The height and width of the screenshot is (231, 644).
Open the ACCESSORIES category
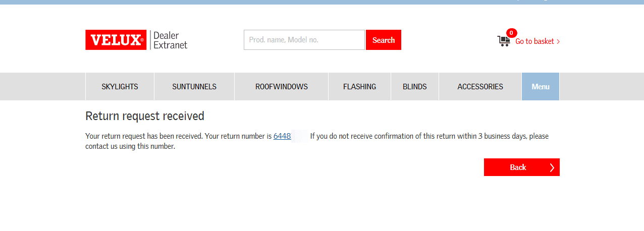click(x=480, y=87)
